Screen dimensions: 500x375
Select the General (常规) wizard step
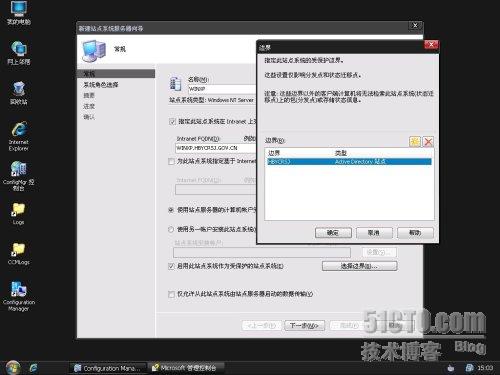click(116, 74)
